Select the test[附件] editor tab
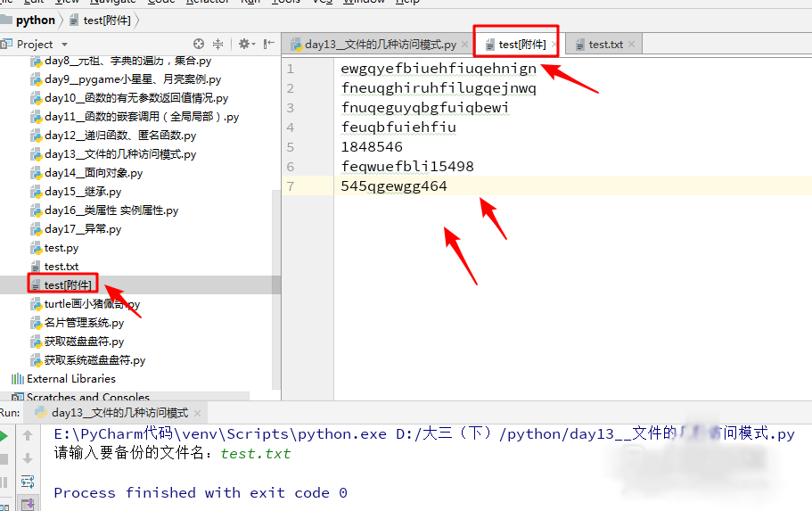This screenshot has width=812, height=511. [522, 45]
